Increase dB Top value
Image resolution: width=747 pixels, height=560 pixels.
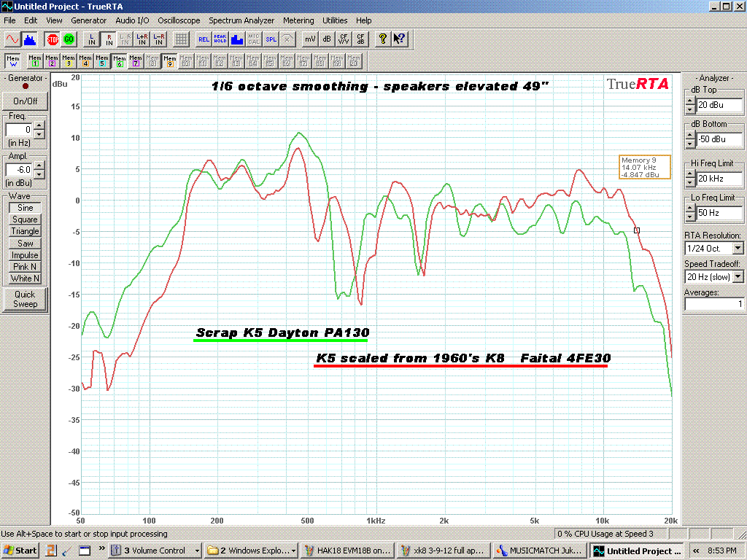point(690,101)
